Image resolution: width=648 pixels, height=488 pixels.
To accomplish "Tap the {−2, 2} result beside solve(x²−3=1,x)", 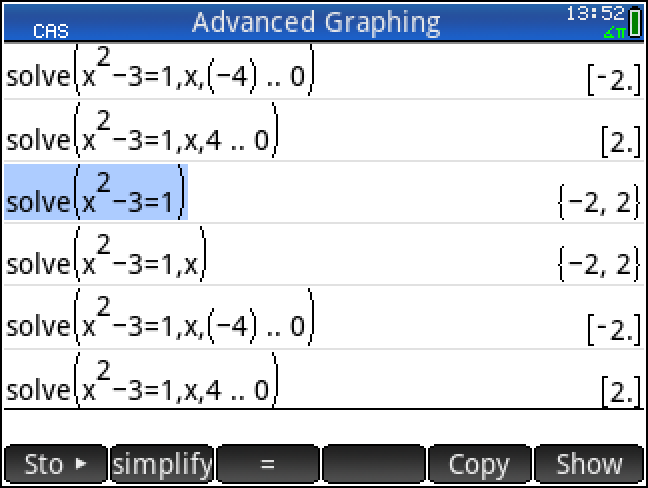I will 598,265.
